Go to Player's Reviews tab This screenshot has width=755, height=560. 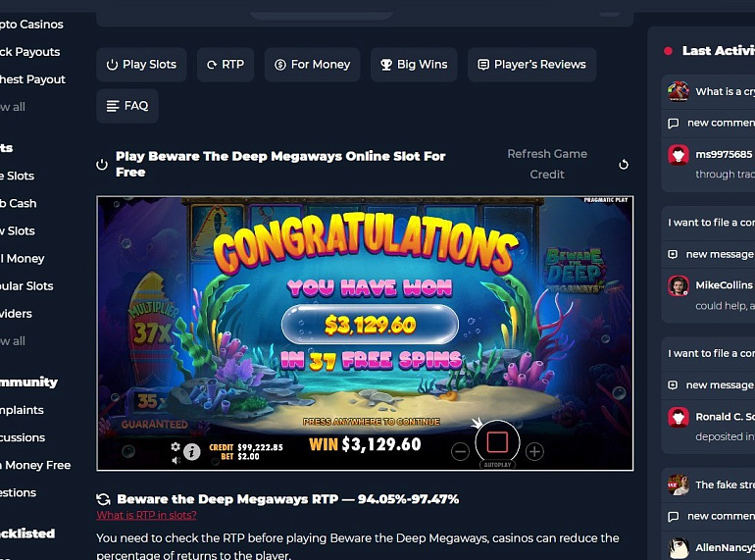[531, 65]
